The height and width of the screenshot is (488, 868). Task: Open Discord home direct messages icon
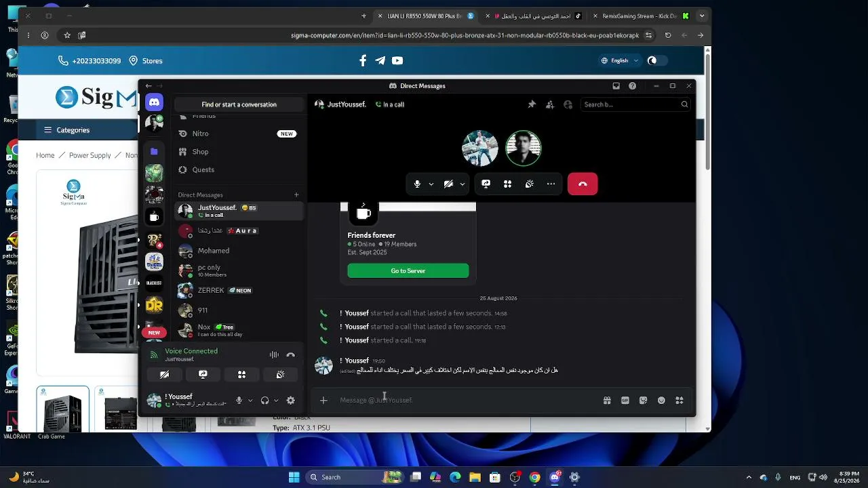[x=154, y=102]
